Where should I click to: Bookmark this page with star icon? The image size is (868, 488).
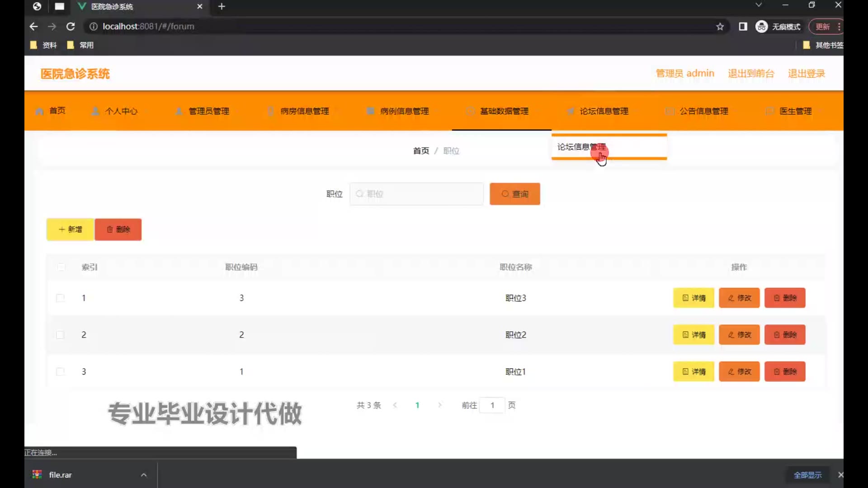(720, 27)
